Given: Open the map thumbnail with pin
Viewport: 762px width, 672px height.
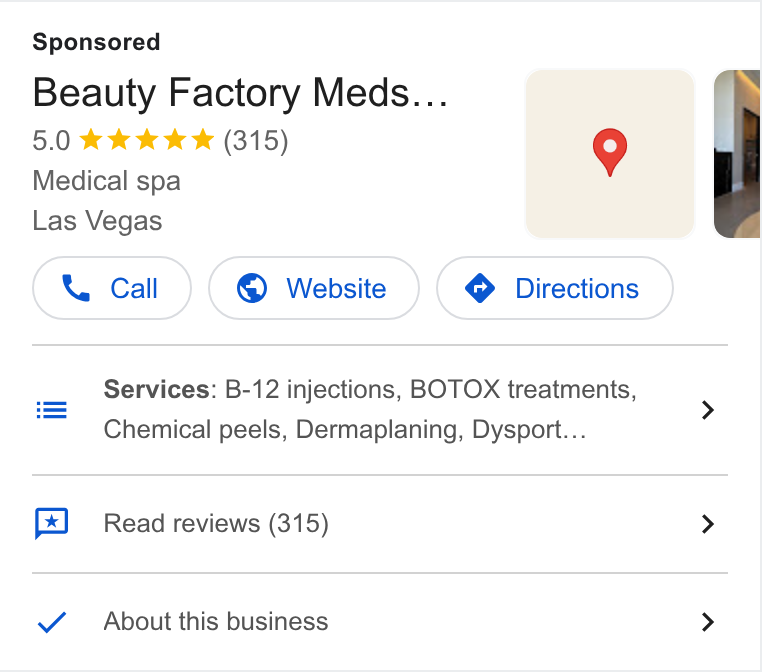Looking at the screenshot, I should 610,154.
